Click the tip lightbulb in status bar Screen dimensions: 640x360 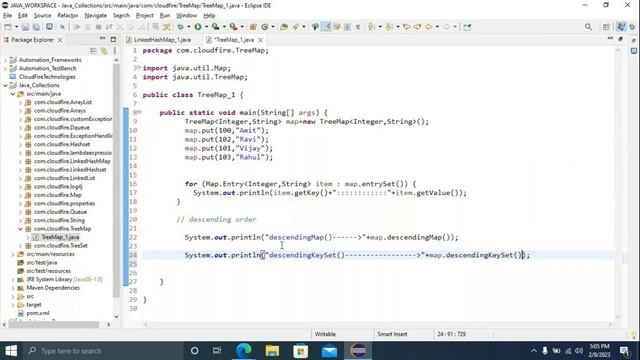634,335
